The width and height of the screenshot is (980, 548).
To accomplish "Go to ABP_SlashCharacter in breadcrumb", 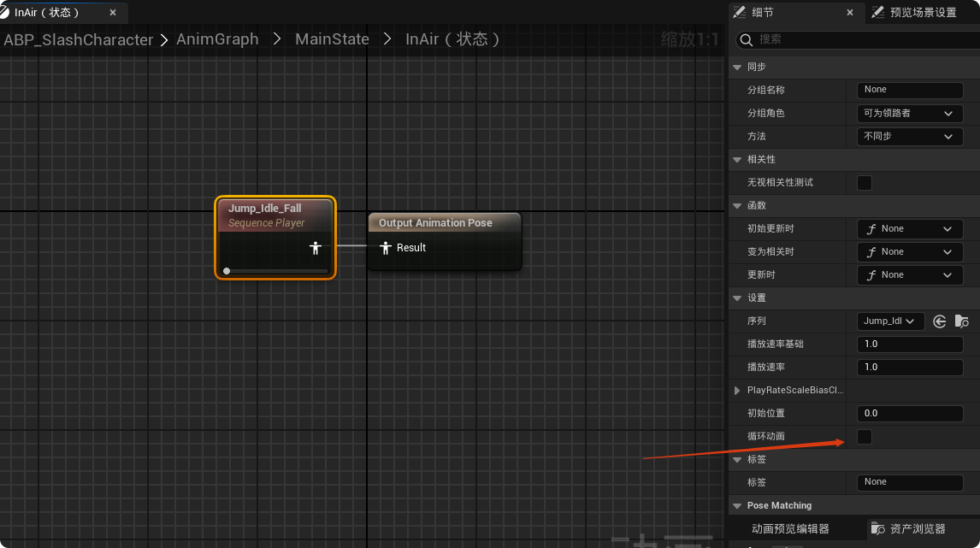I will (x=78, y=40).
